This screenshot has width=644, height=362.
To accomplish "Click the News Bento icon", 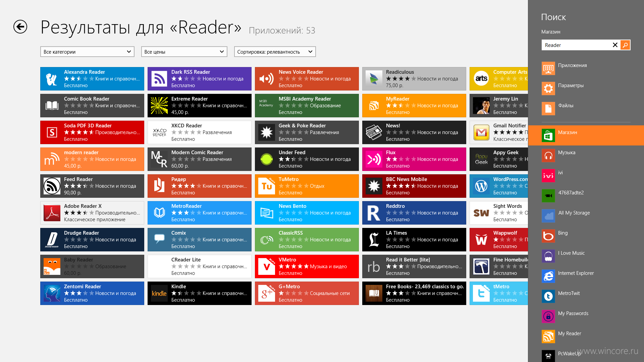I will (x=267, y=213).
